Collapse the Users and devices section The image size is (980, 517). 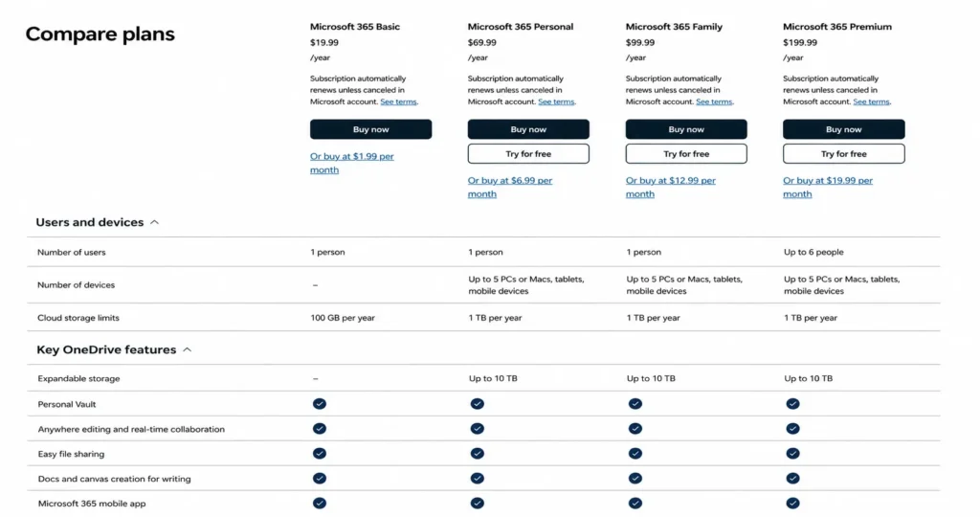[154, 222]
